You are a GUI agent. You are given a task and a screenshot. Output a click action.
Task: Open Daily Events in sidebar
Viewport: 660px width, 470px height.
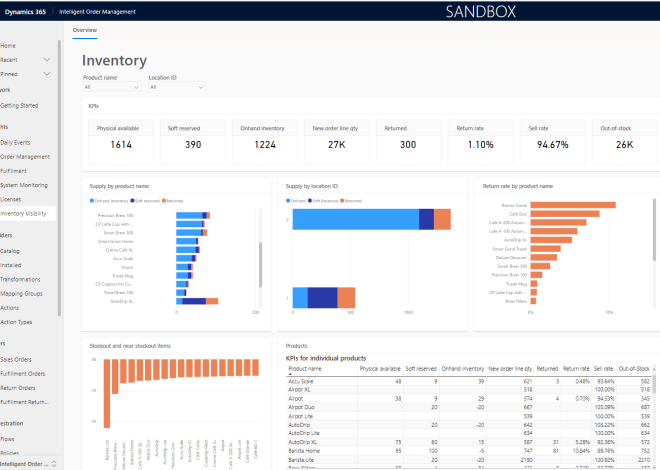pos(15,143)
